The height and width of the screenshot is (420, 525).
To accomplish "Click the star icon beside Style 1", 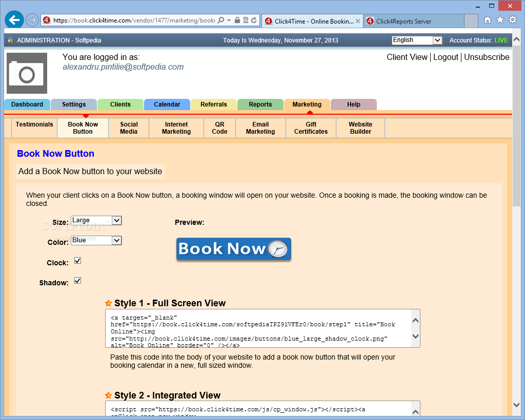I will tap(108, 303).
